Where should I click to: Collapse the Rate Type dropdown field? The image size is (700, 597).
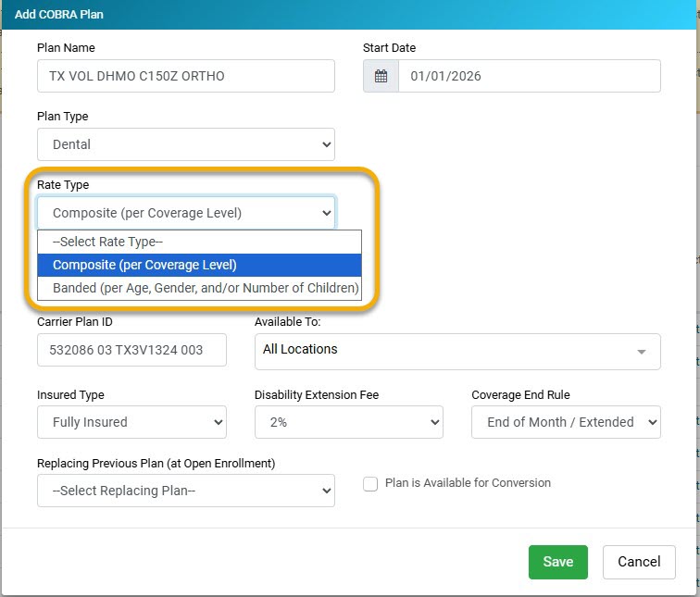tap(185, 213)
